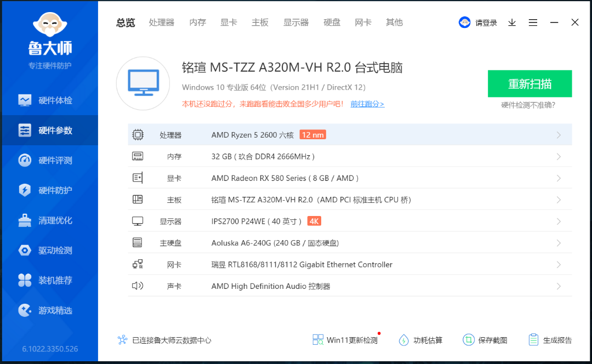
Task: Click 已连接鲁大师云数据中心 status text
Action: click(172, 340)
